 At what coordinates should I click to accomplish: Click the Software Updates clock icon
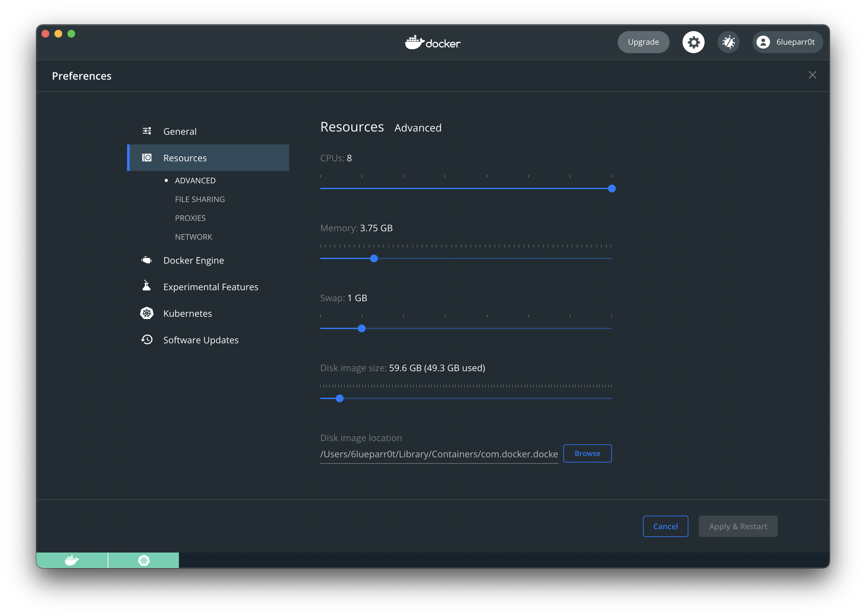tap(146, 339)
